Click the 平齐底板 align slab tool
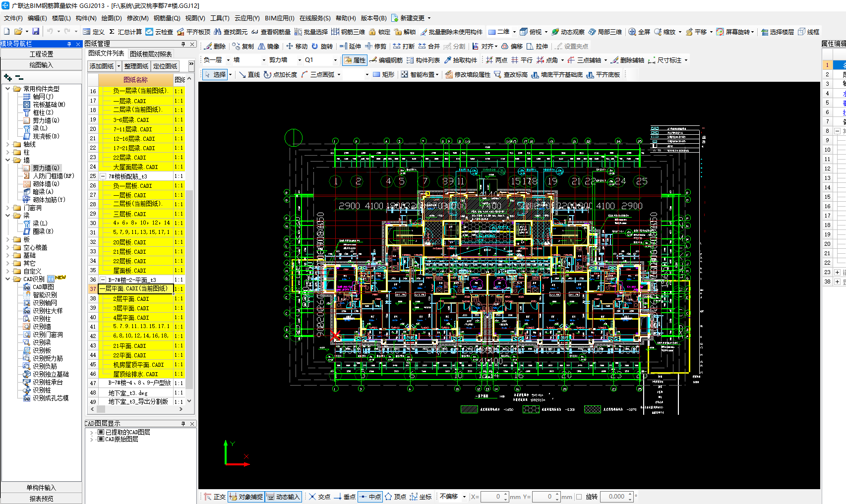The image size is (846, 504). 603,74
